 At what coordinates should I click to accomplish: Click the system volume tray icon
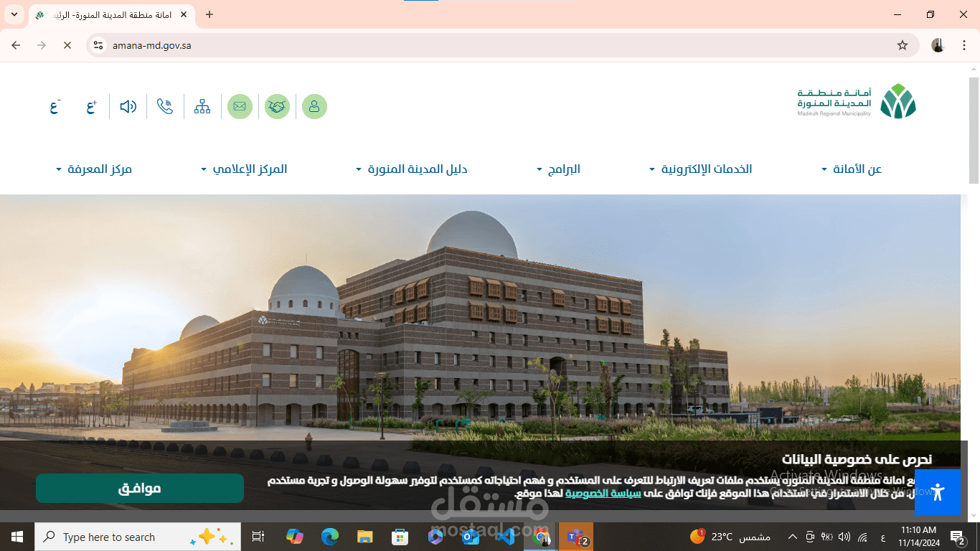[844, 537]
